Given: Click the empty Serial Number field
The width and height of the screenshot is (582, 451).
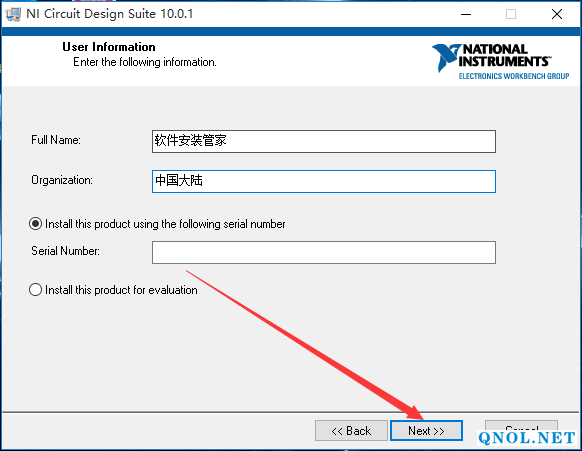Looking at the screenshot, I should [324, 252].
